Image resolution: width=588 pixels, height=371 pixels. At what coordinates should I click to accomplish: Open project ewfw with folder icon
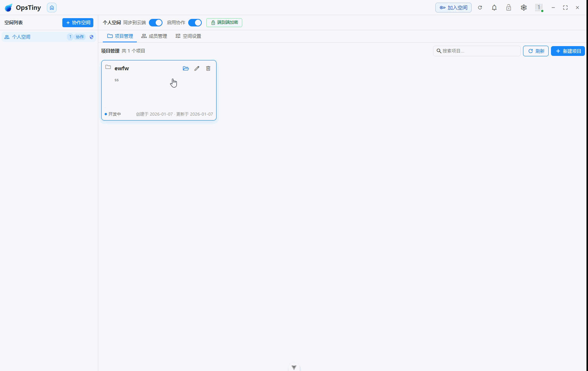186,68
